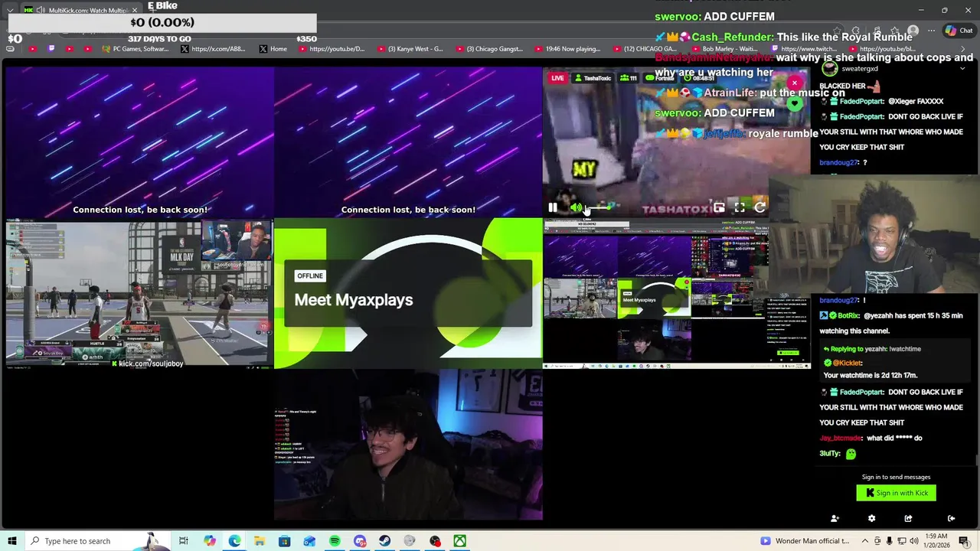
Task: Click 'Sign in with Kick' button
Action: point(897,493)
